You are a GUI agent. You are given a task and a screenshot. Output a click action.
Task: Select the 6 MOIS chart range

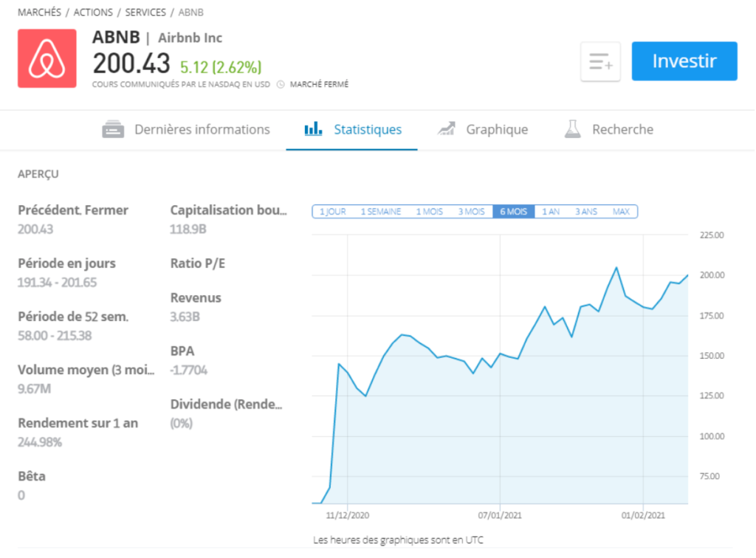[x=514, y=212]
